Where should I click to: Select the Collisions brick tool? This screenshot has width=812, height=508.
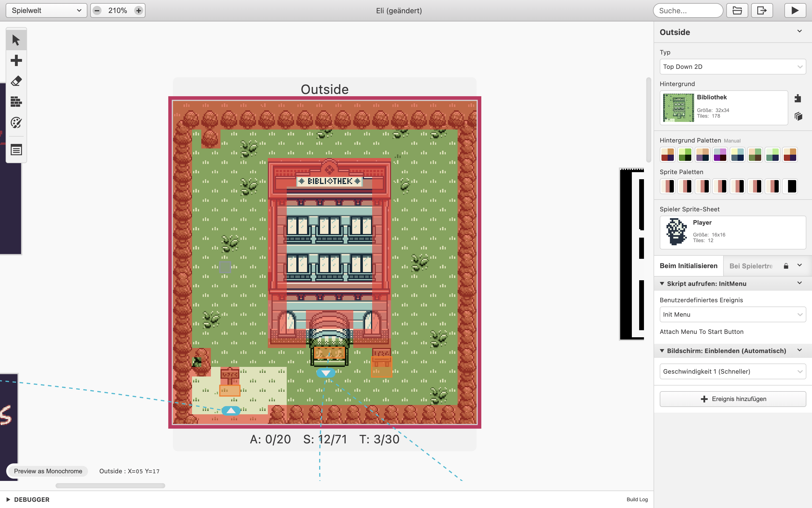coord(16,102)
